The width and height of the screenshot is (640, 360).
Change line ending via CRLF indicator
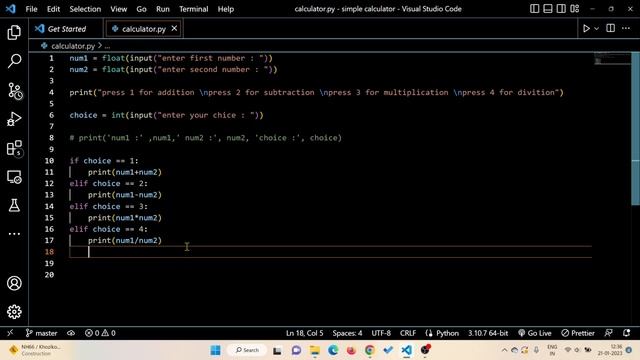coord(408,333)
